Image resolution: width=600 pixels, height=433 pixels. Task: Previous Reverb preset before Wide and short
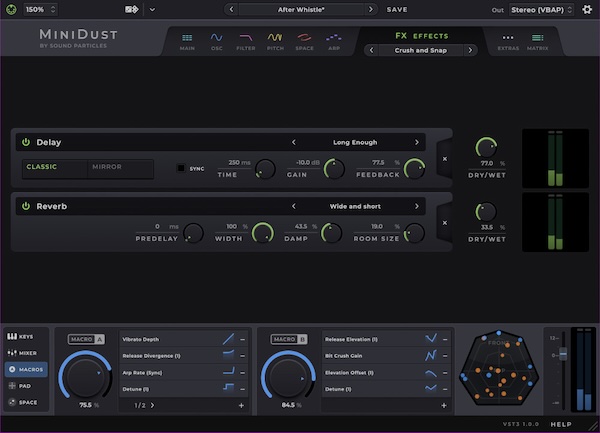click(293, 206)
